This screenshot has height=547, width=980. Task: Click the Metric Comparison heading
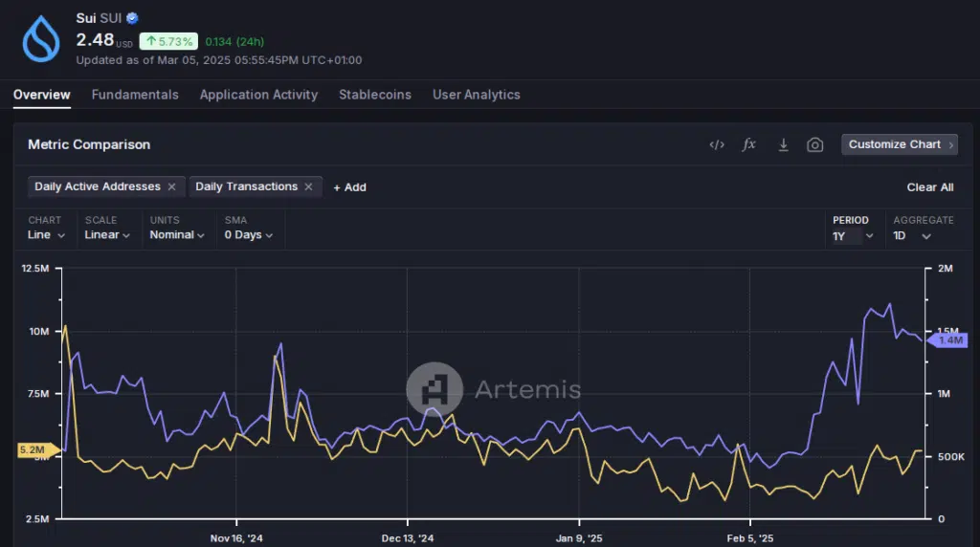[89, 144]
